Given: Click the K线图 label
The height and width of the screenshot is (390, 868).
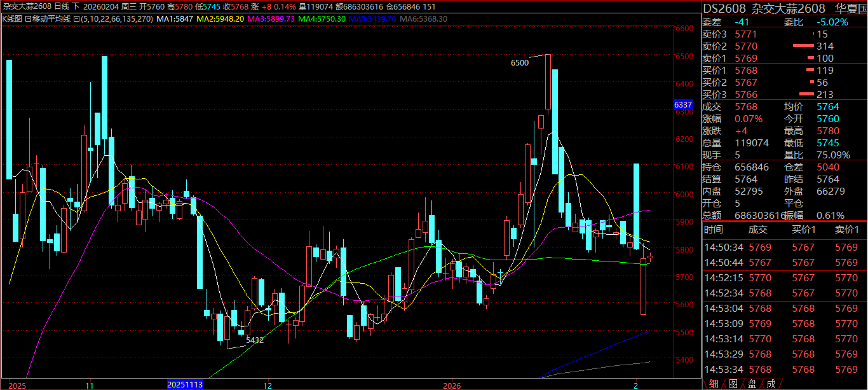Looking at the screenshot, I should pos(12,19).
